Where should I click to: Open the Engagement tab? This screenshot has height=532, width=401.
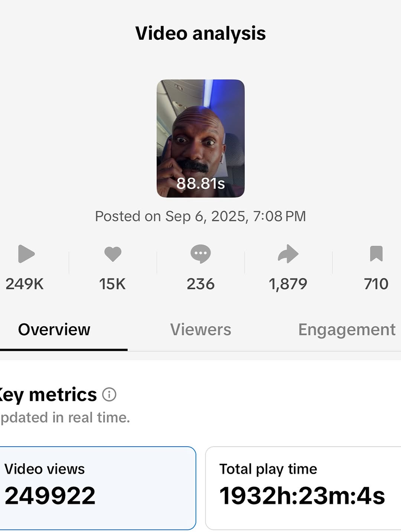(x=347, y=330)
